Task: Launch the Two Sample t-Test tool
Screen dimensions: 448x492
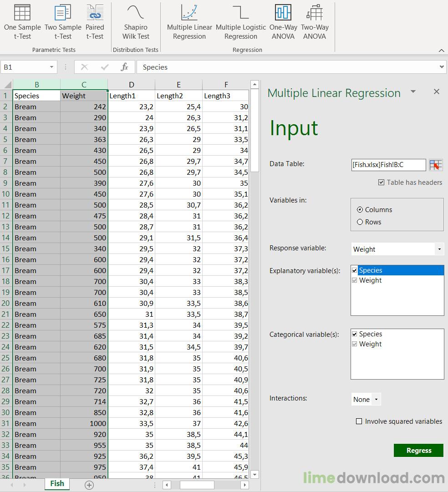Action: click(63, 22)
